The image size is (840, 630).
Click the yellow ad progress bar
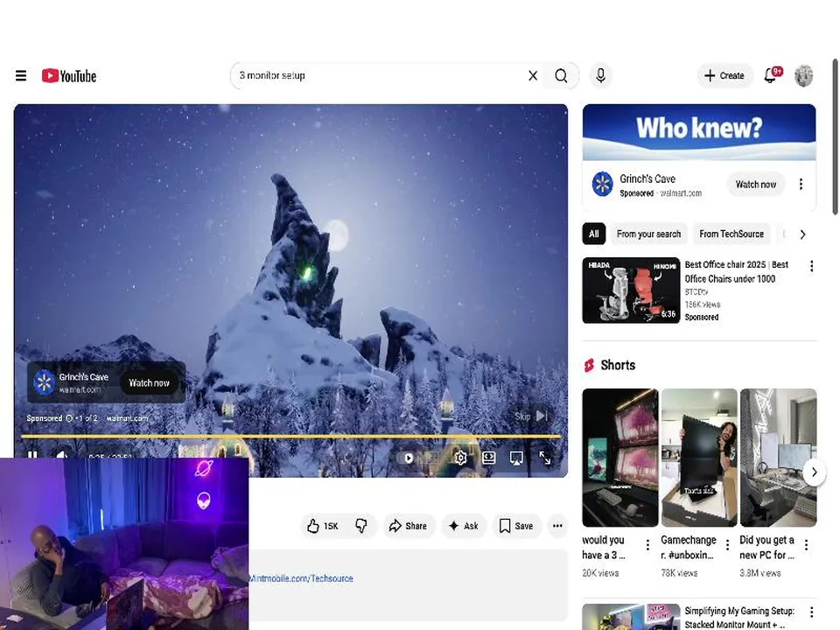click(290, 437)
